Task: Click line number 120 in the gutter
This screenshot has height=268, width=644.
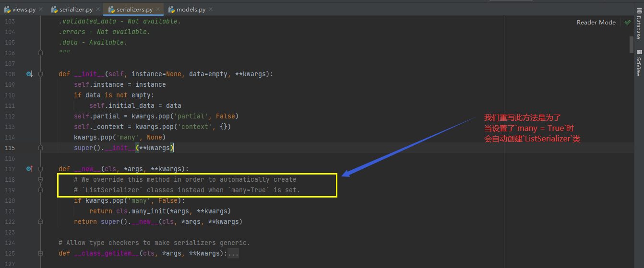Action: (x=10, y=200)
